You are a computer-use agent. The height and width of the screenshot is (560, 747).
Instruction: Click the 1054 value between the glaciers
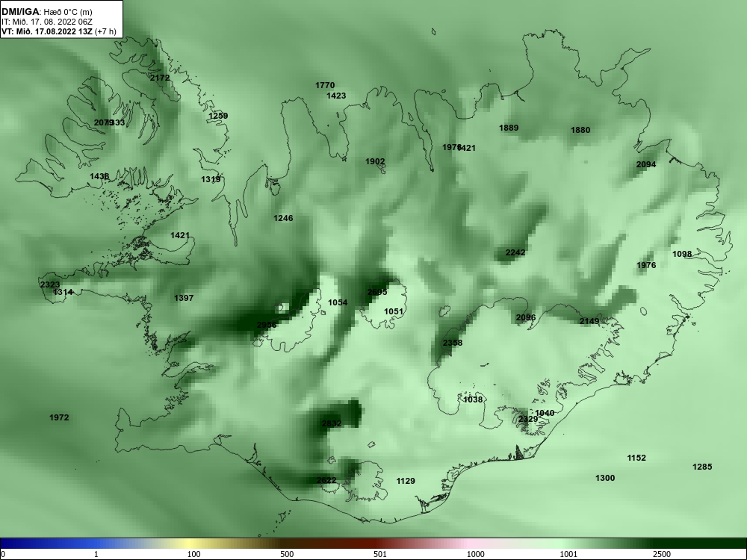338,302
